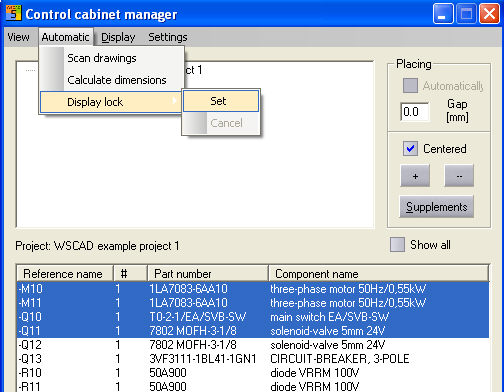This screenshot has height=392, width=504.
Task: Select the -R11 row
Action: pyautogui.click(x=253, y=386)
